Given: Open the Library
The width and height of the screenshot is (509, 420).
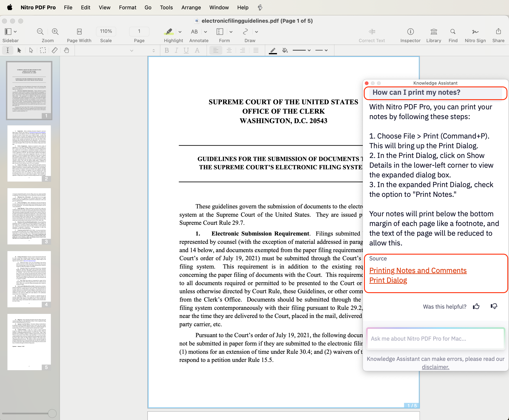Looking at the screenshot, I should click(x=433, y=32).
